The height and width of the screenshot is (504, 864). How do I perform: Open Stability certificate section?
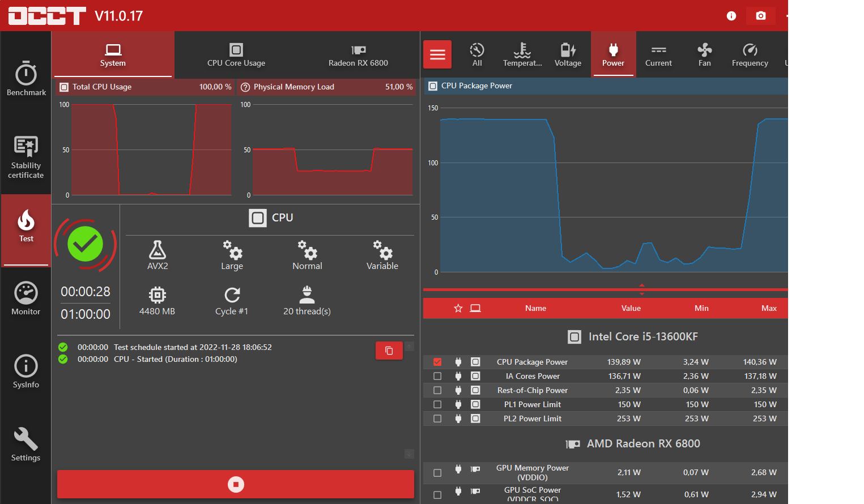[26, 157]
